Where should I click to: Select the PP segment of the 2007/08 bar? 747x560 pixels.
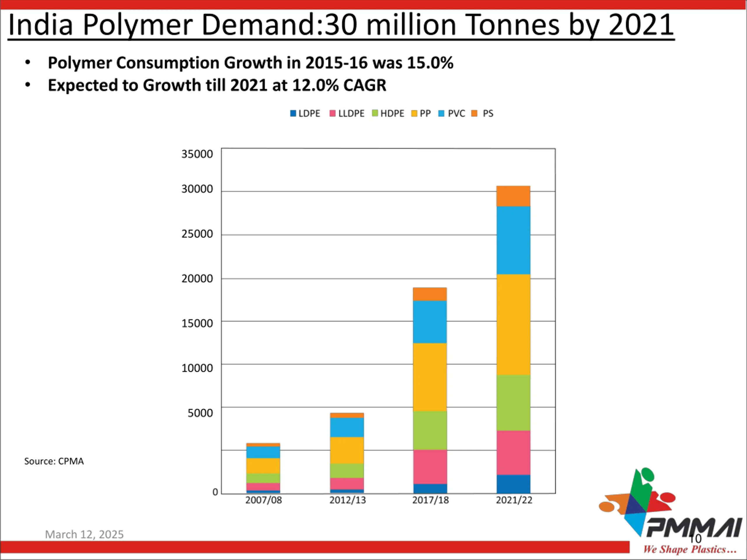(263, 466)
